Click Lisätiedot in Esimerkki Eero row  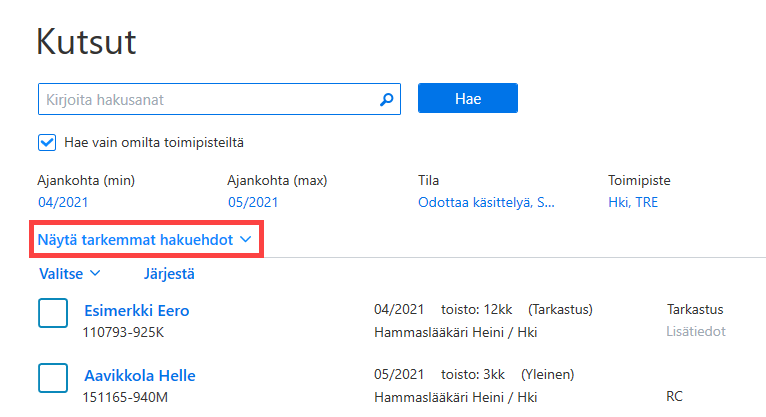pos(696,332)
